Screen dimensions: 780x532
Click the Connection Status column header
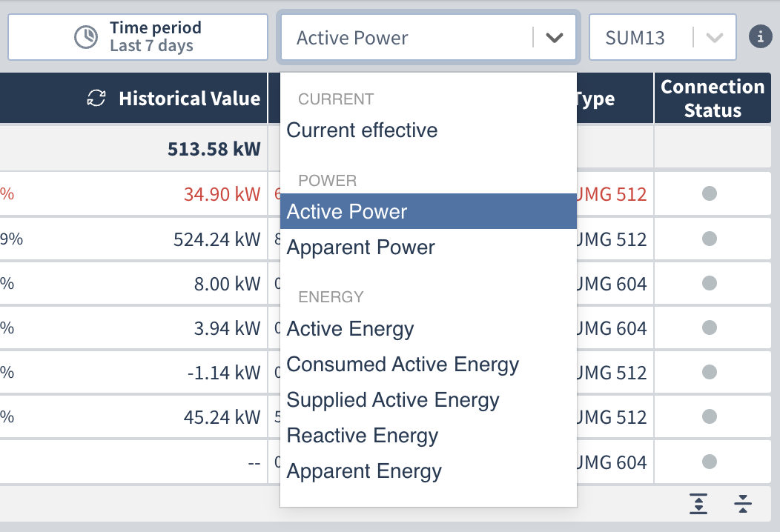(x=713, y=98)
